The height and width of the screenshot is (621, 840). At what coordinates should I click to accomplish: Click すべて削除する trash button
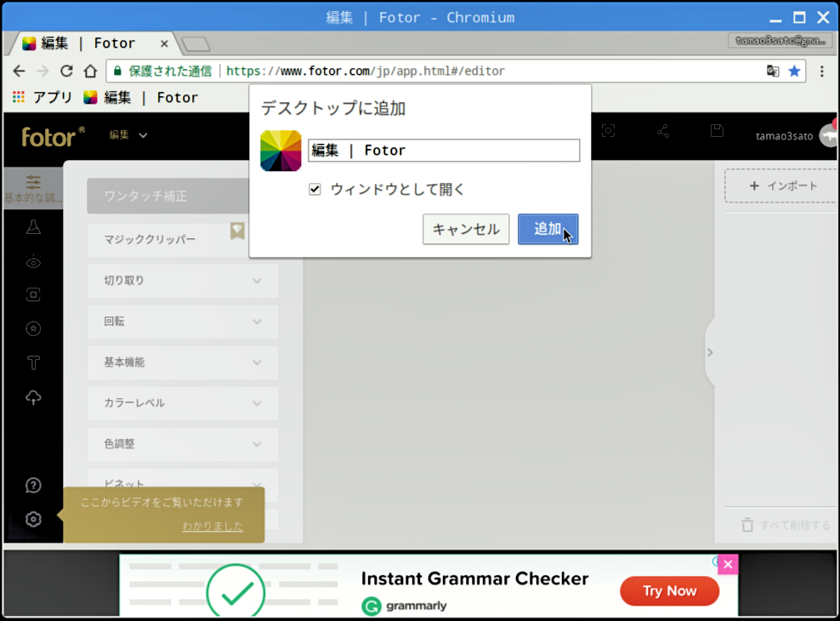[x=786, y=525]
